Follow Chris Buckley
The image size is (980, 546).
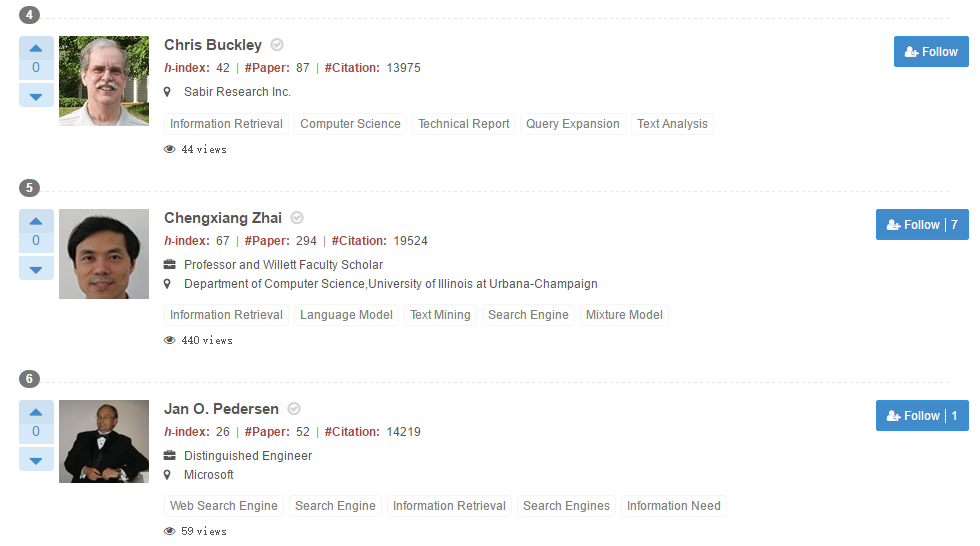[x=931, y=52]
